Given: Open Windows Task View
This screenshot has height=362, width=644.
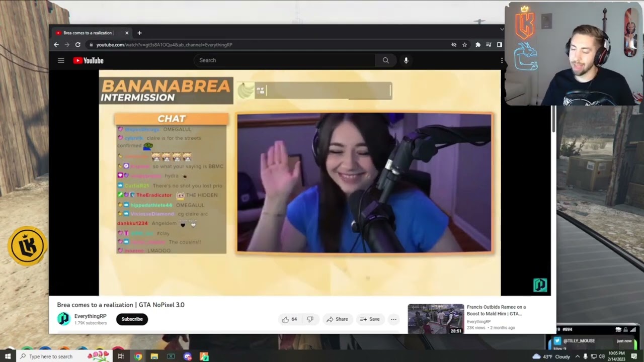Looking at the screenshot, I should click(121, 356).
